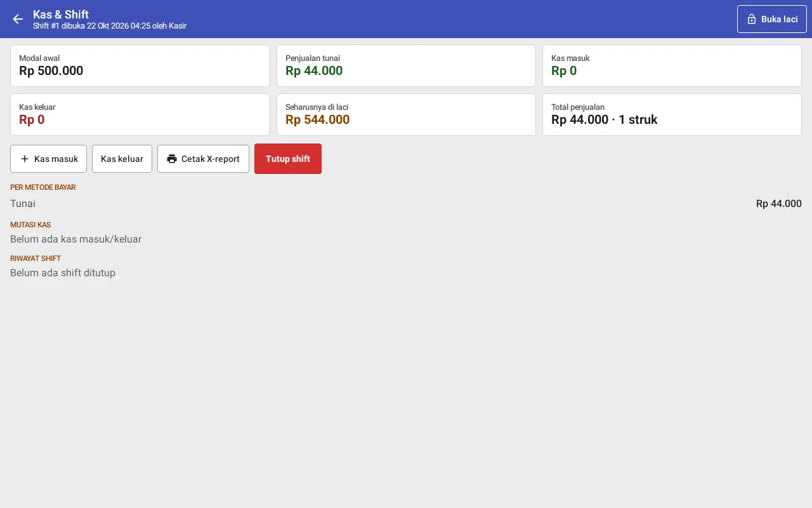Click the PER METODE BAYAR heading
The height and width of the screenshot is (508, 812).
coord(43,187)
